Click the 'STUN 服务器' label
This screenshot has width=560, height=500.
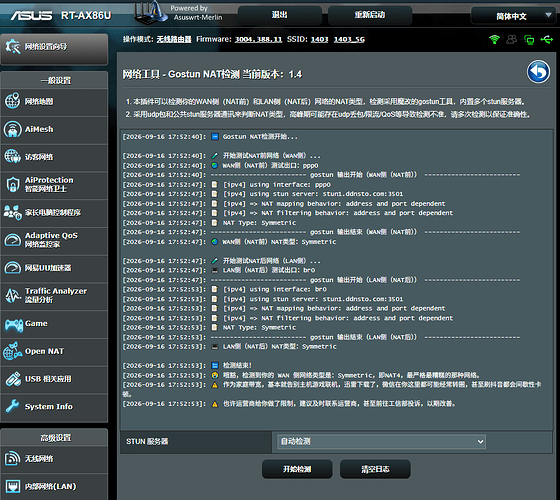147,441
